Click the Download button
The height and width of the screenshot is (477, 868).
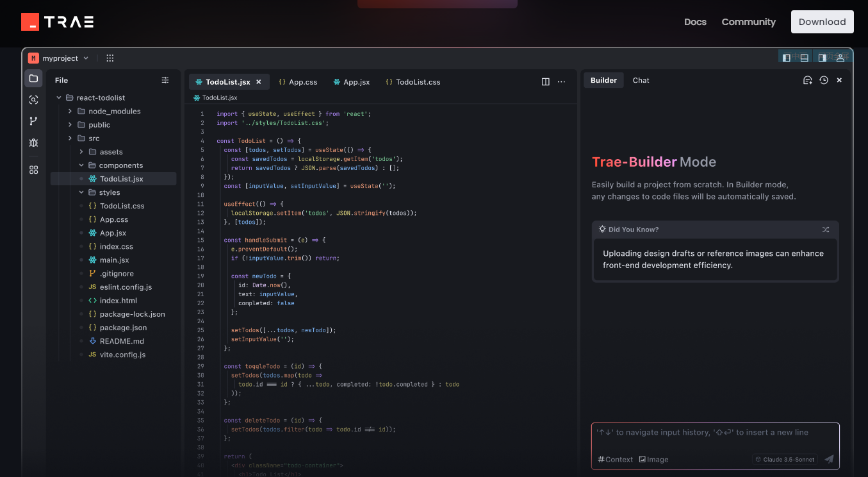823,22
